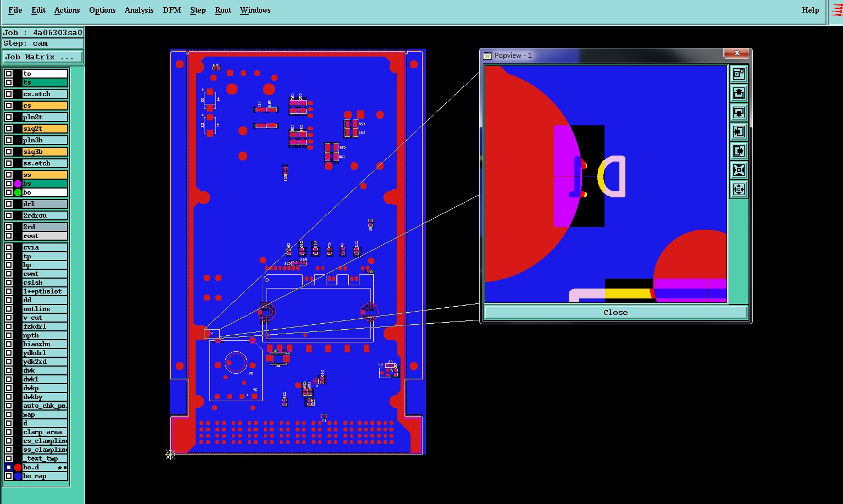Open the File menu

point(15,10)
